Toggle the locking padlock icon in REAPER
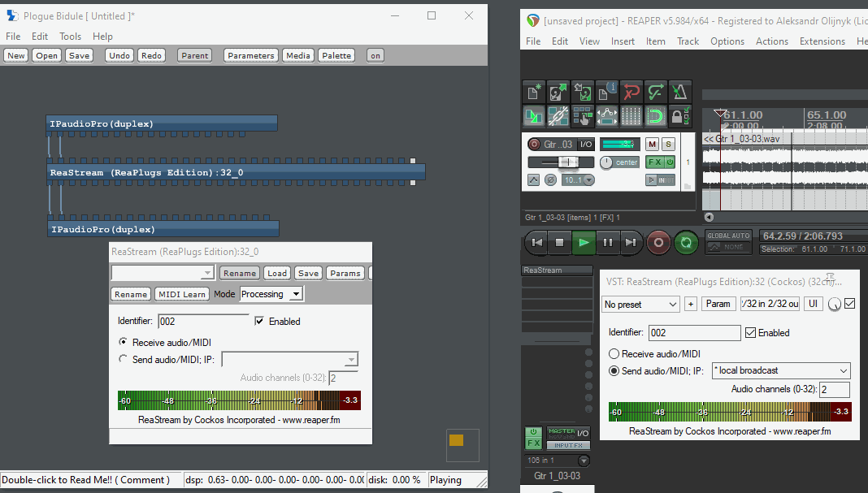 pos(679,116)
